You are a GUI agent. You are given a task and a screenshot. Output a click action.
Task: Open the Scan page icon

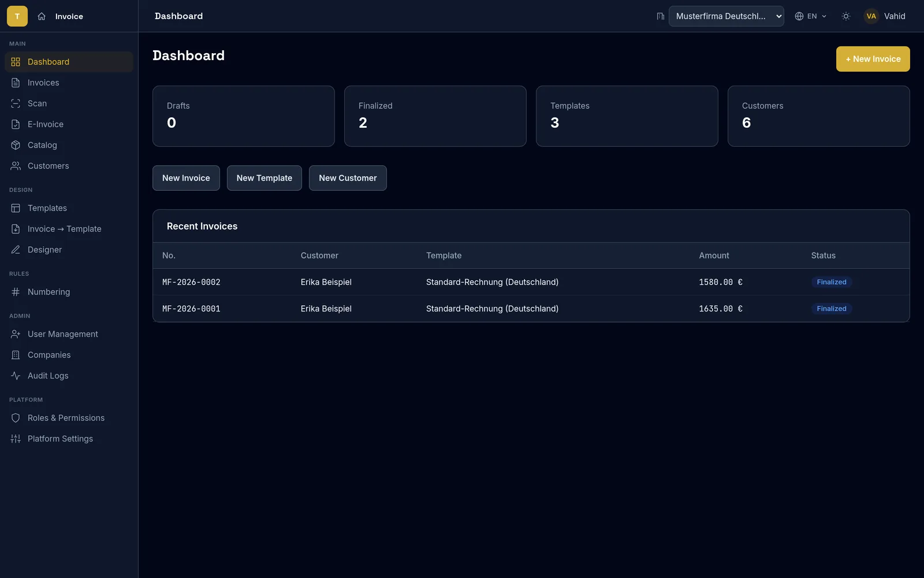(16, 103)
